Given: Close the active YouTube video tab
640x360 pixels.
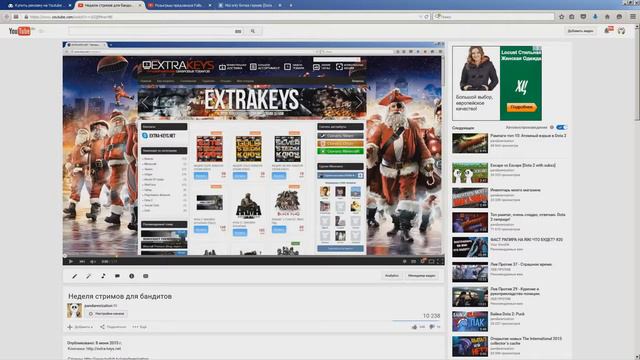Looking at the screenshot, I should pyautogui.click(x=140, y=5).
